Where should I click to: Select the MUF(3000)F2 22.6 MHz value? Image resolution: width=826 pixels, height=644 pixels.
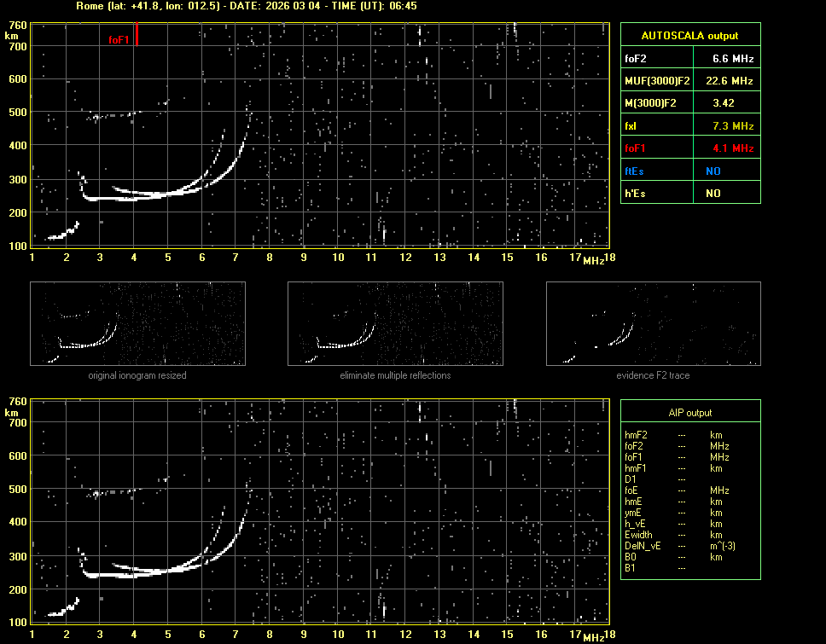click(x=724, y=81)
